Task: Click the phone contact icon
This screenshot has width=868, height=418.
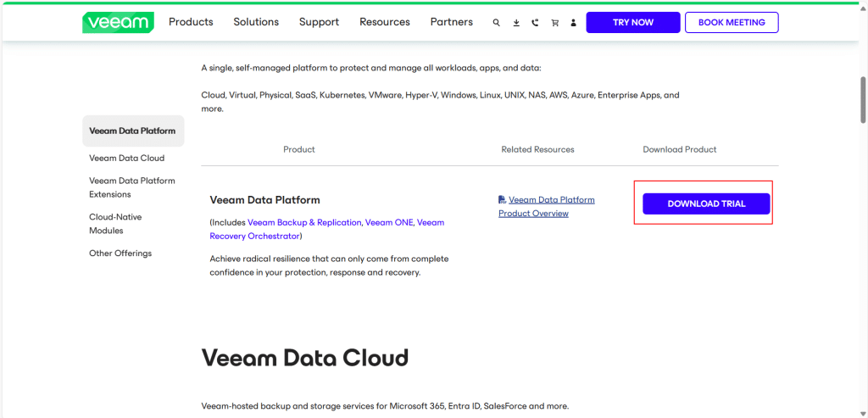Action: coord(535,23)
